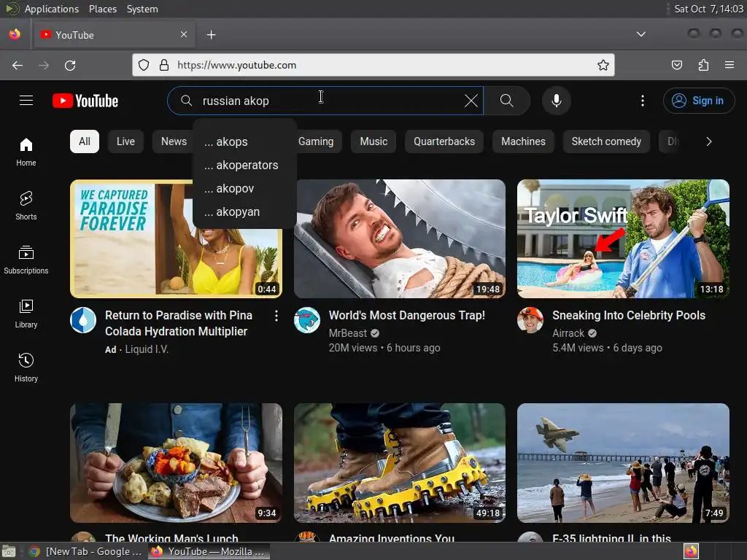Open the Airrack channel avatar
Screen dimensions: 747x560
[530, 320]
